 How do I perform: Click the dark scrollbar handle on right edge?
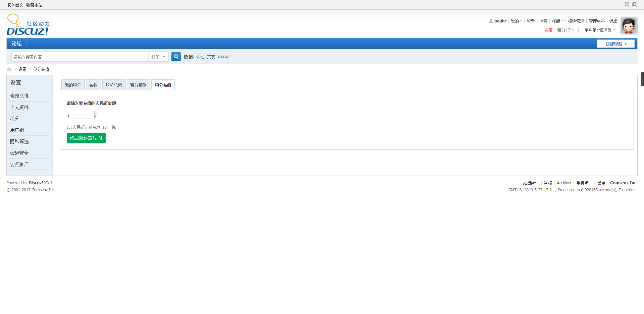click(643, 79)
